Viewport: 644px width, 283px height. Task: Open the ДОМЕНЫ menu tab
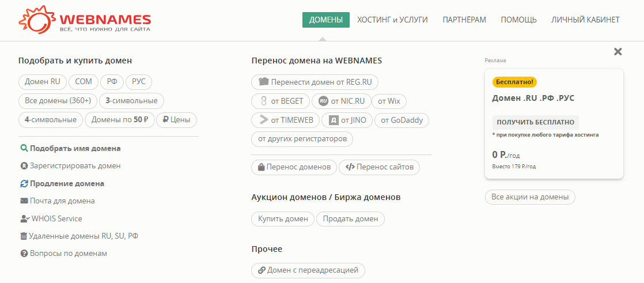coord(326,20)
